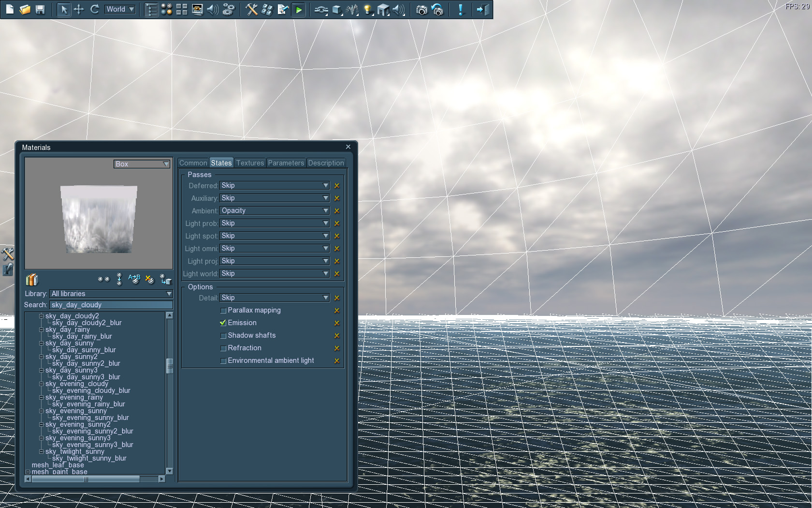The image size is (812, 508).
Task: Clear the Search field text sky_day_cloudy
Action: click(x=111, y=305)
